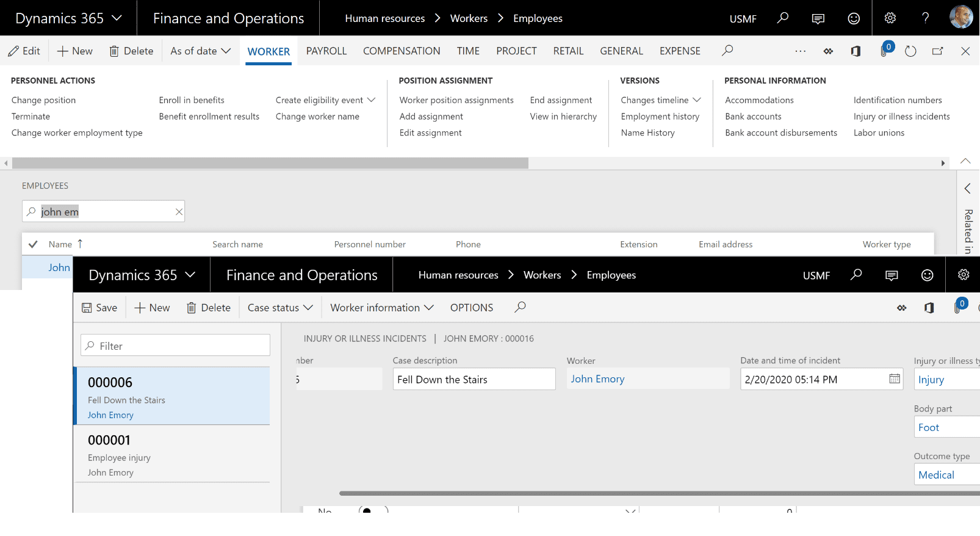This screenshot has height=536, width=980.
Task: Open messages icon in top black bar
Action: [818, 18]
